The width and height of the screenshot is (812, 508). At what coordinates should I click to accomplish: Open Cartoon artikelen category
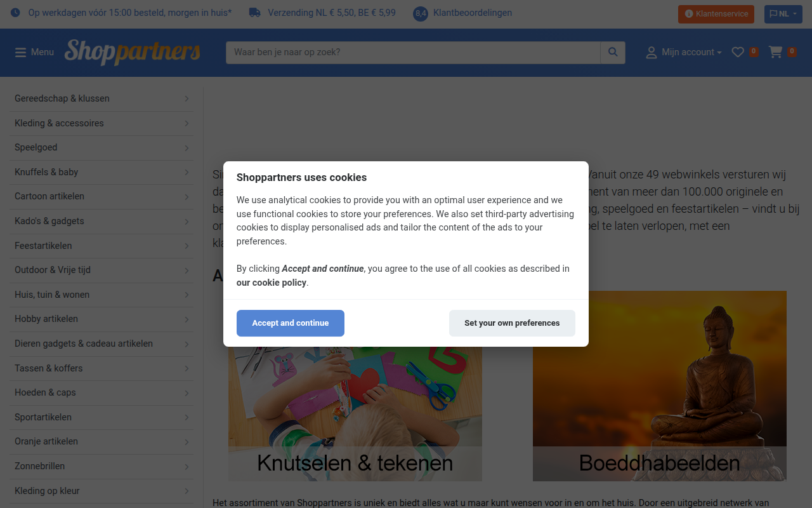click(x=101, y=196)
